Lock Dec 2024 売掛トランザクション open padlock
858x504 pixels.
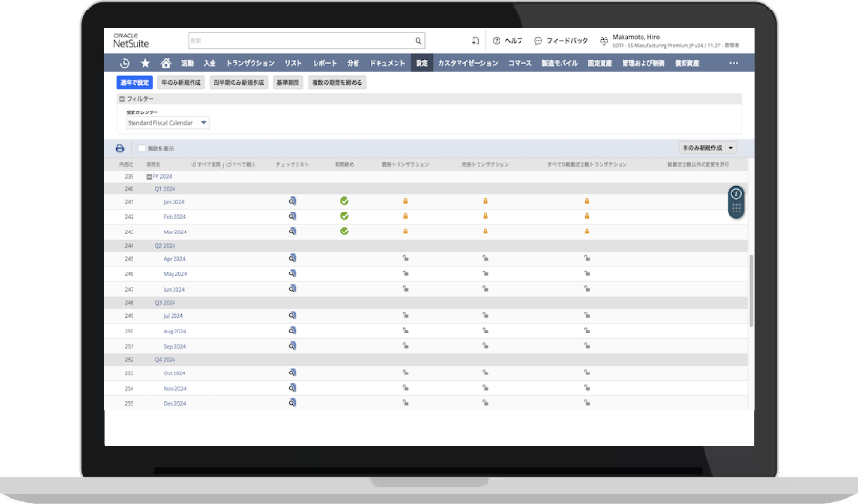[485, 402]
